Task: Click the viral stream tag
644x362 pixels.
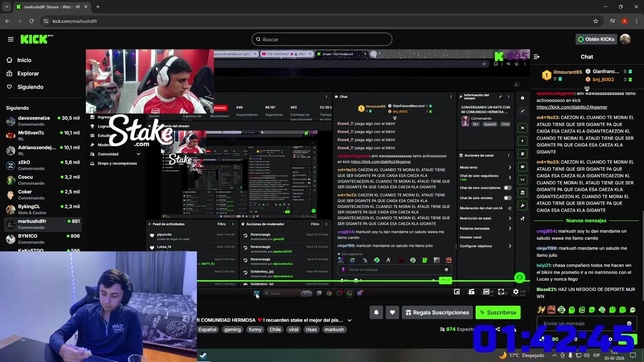Action: (x=293, y=329)
